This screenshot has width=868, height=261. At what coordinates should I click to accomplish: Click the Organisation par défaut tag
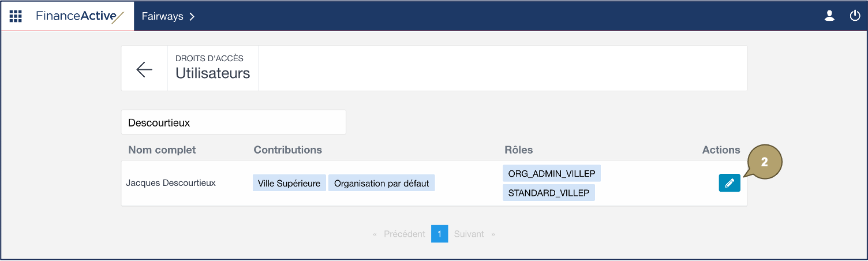pos(381,184)
